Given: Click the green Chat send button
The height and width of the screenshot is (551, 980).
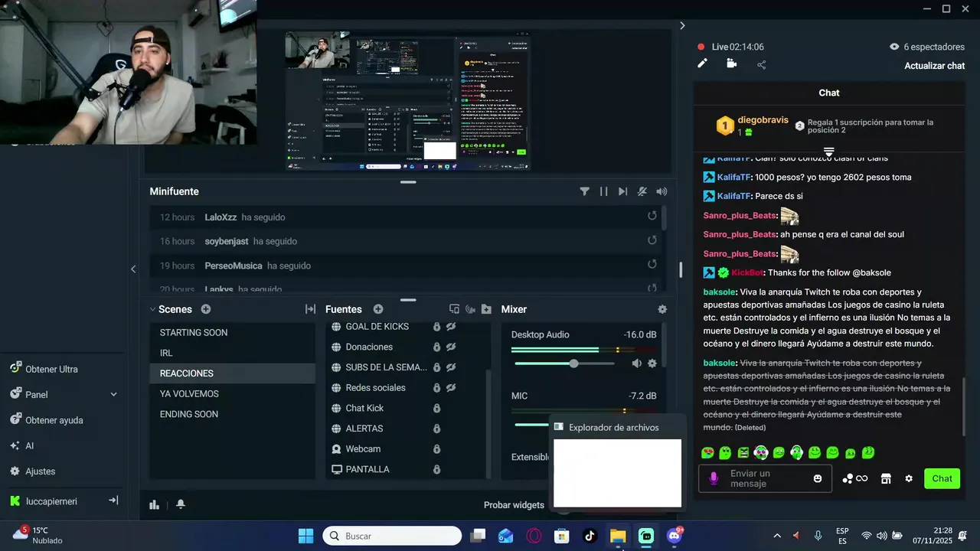Looking at the screenshot, I should pyautogui.click(x=942, y=478).
